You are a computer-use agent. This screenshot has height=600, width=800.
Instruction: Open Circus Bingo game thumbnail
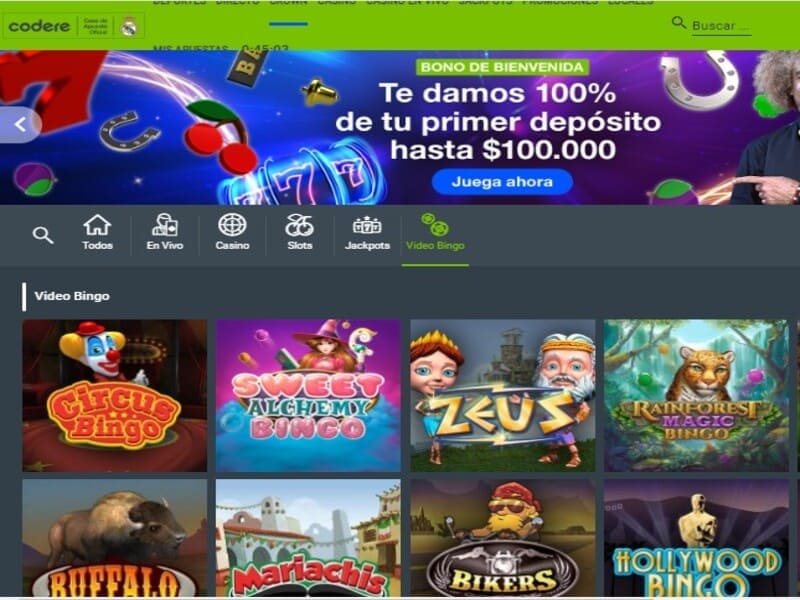[115, 395]
